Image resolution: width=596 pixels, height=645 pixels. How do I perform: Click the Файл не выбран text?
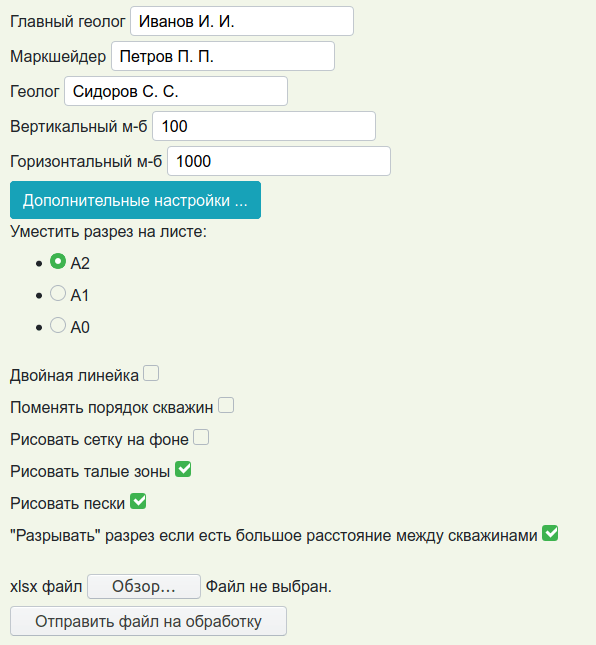click(269, 587)
